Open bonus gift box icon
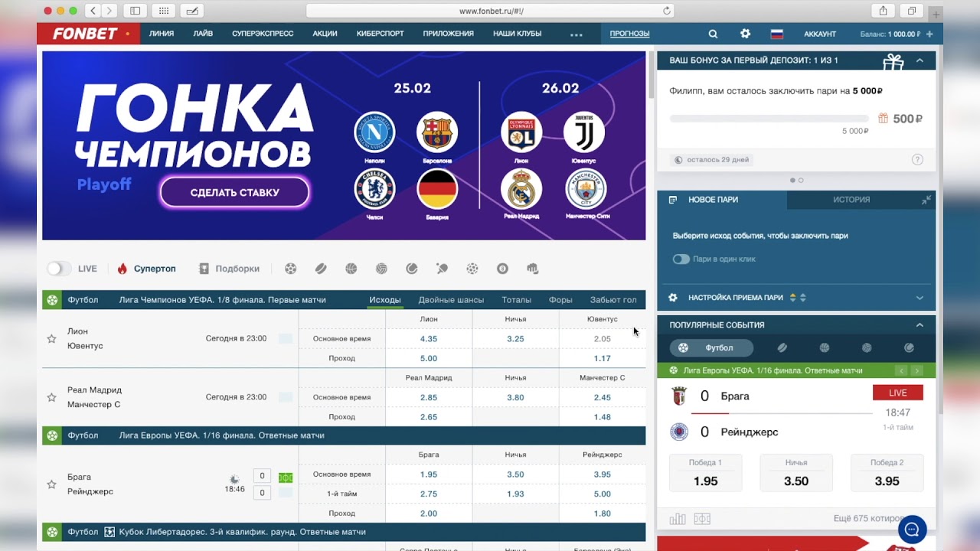Viewport: 980px width, 551px height. click(893, 60)
